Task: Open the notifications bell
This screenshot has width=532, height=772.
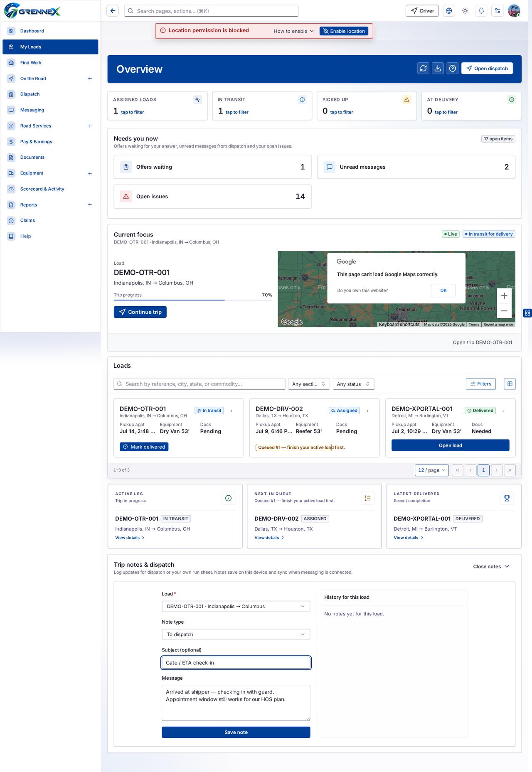Action: (x=481, y=11)
